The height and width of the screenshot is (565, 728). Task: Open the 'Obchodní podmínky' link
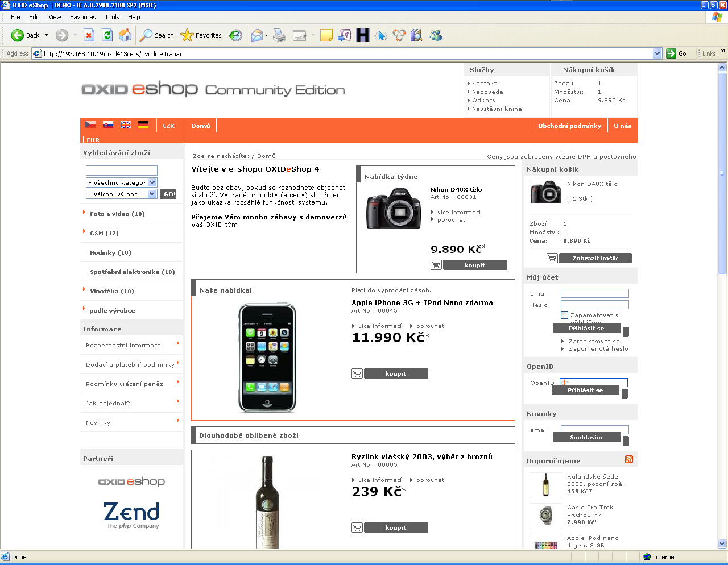569,126
